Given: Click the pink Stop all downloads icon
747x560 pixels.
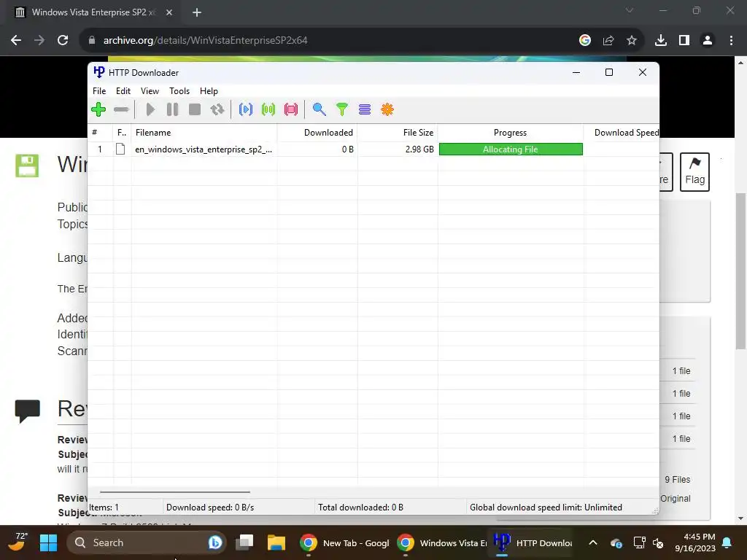Looking at the screenshot, I should [x=291, y=109].
